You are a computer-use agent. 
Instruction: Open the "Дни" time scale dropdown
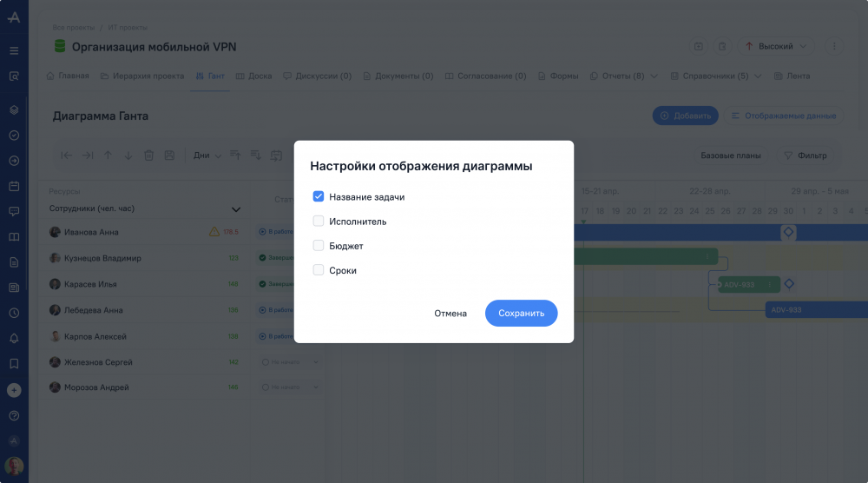coord(207,155)
